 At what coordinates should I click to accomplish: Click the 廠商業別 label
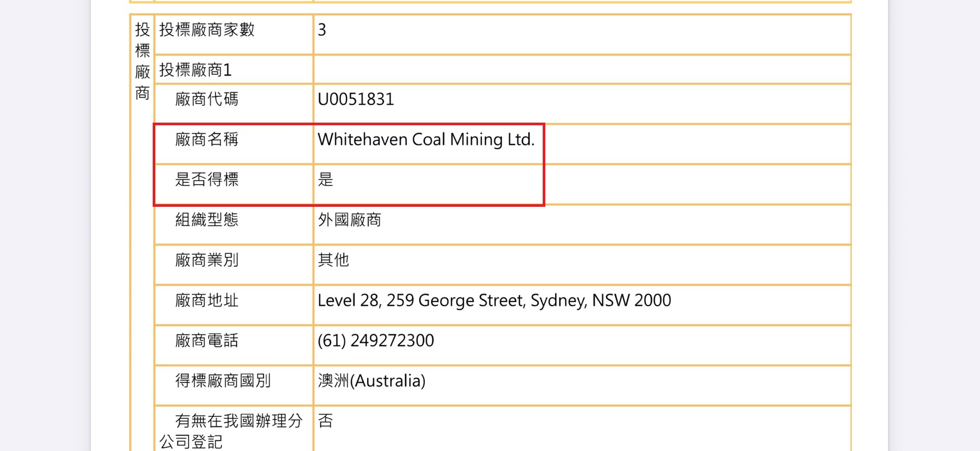click(207, 260)
